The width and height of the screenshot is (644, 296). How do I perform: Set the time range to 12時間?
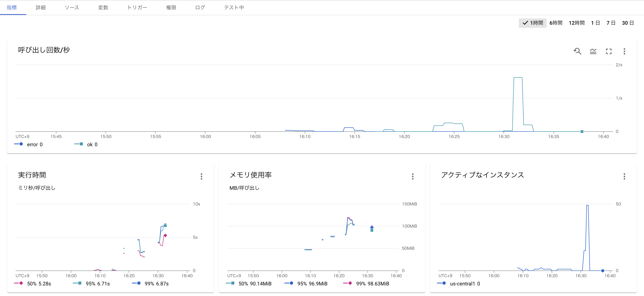577,23
